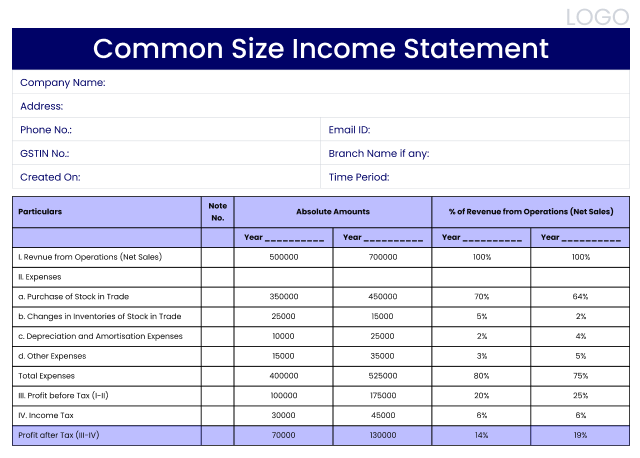Click the 3% other expenses cell
This screenshot has height=458, width=640.
pos(482,356)
